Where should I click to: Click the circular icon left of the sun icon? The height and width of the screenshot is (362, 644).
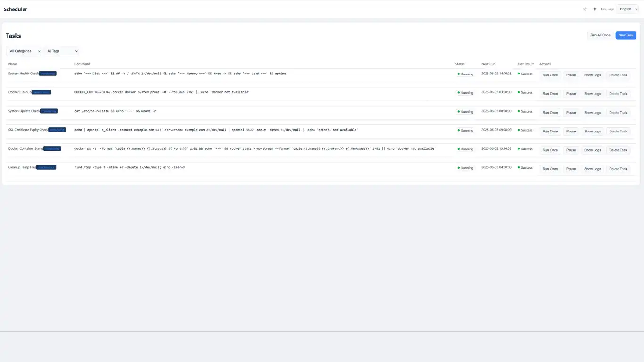[x=585, y=9]
